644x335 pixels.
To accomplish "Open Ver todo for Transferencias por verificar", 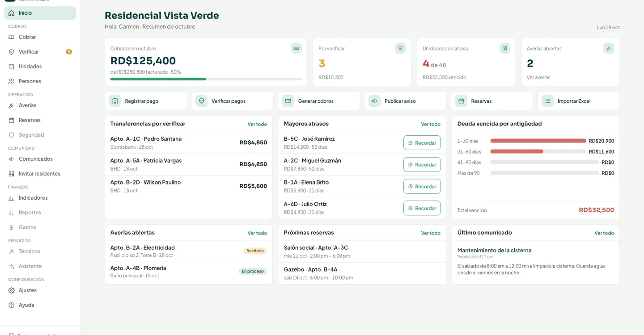I will (257, 124).
